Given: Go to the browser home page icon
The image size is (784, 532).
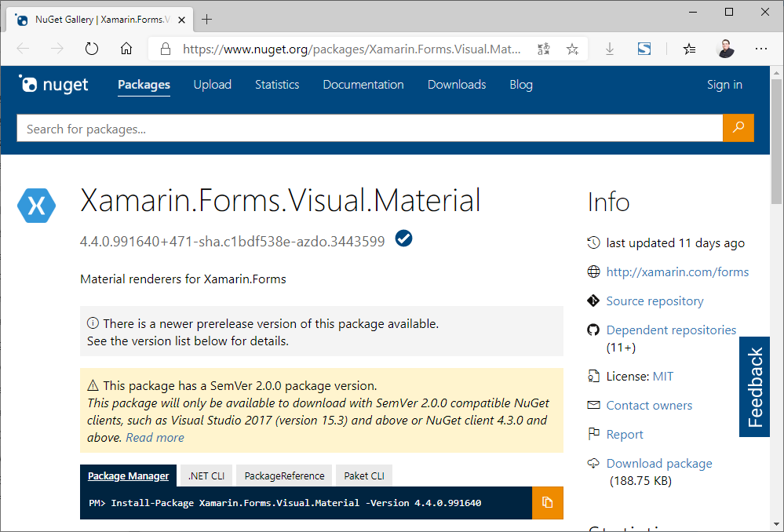Looking at the screenshot, I should click(x=126, y=49).
